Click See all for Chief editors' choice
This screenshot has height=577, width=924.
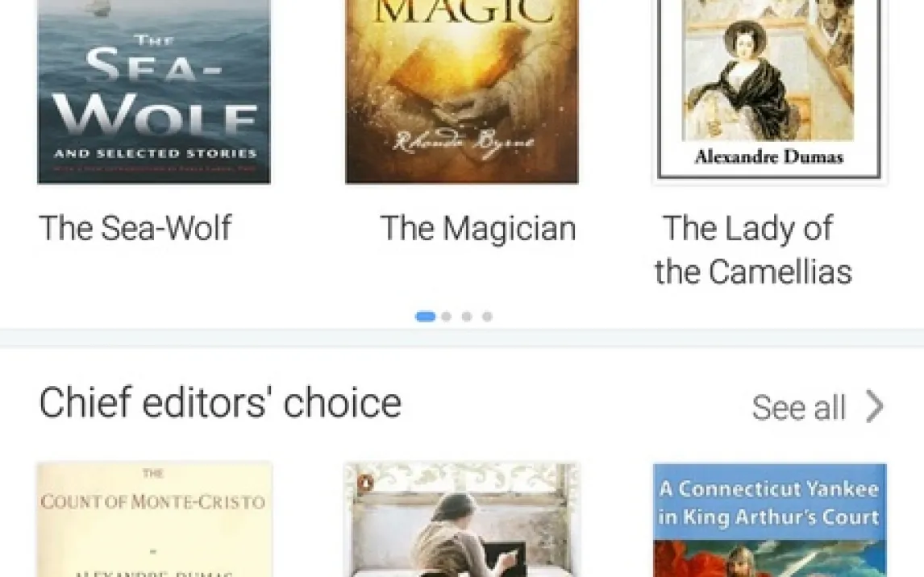798,407
